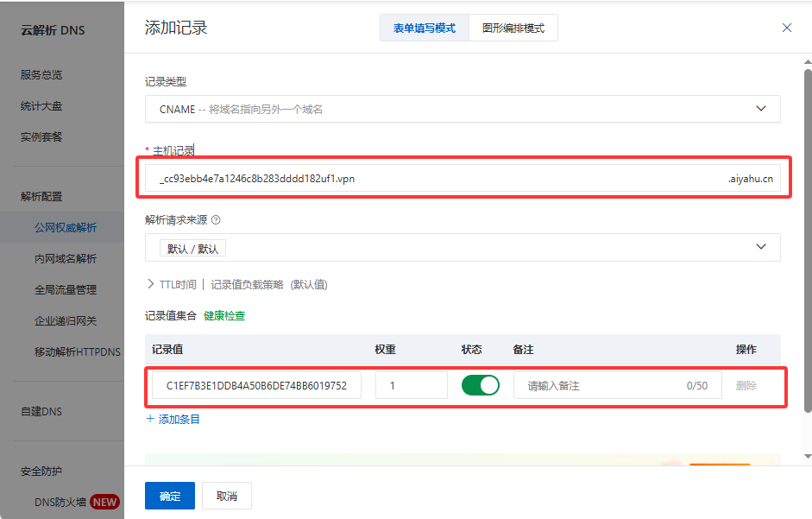Click the dialog's vertical scrollbar

click(x=808, y=259)
